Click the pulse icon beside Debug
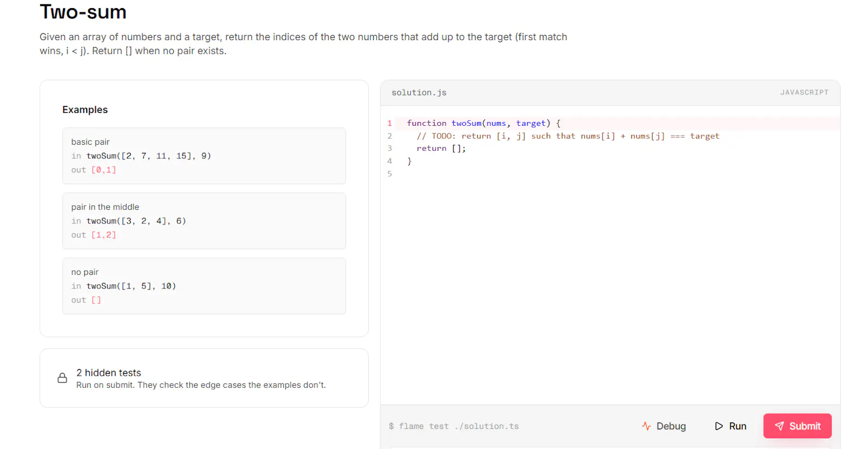The image size is (868, 449). coord(646,426)
